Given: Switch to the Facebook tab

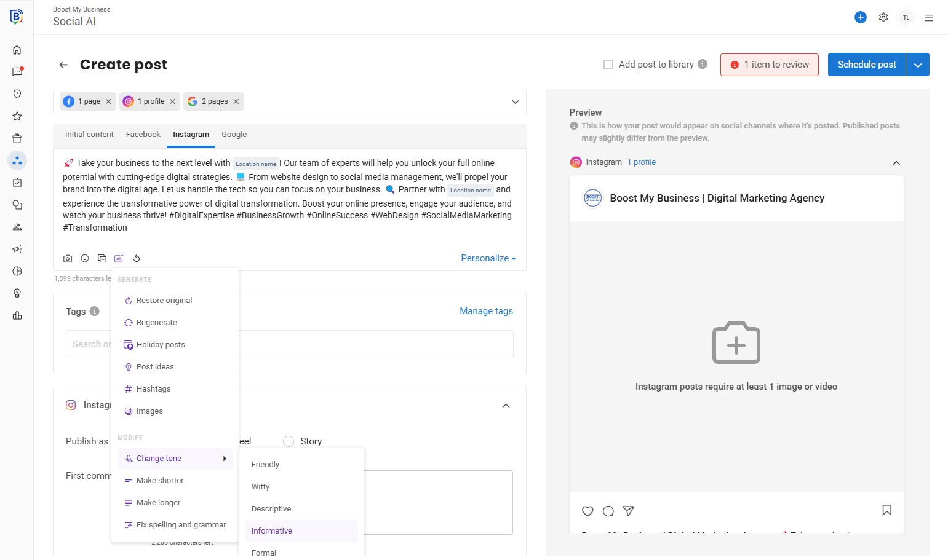Looking at the screenshot, I should pos(143,135).
